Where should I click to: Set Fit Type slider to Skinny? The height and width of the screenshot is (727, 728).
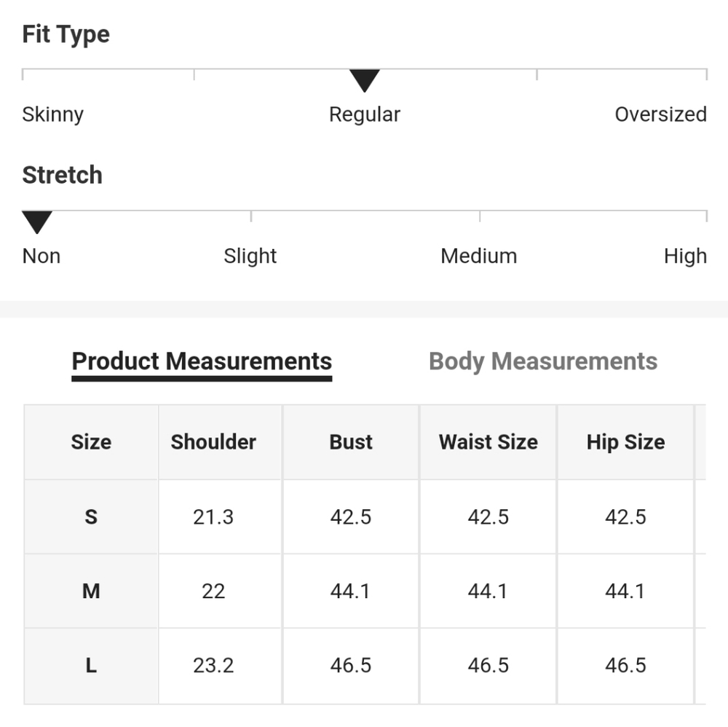pyautogui.click(x=52, y=114)
